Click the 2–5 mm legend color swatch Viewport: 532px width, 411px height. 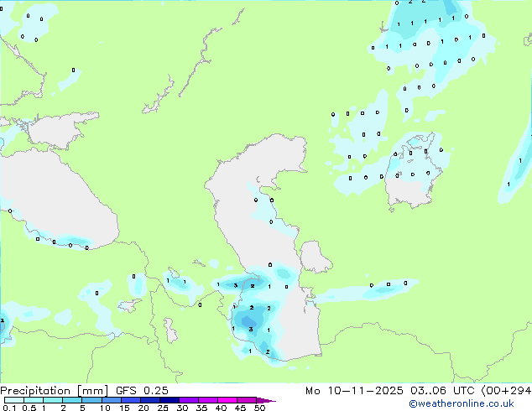pyautogui.click(x=72, y=400)
